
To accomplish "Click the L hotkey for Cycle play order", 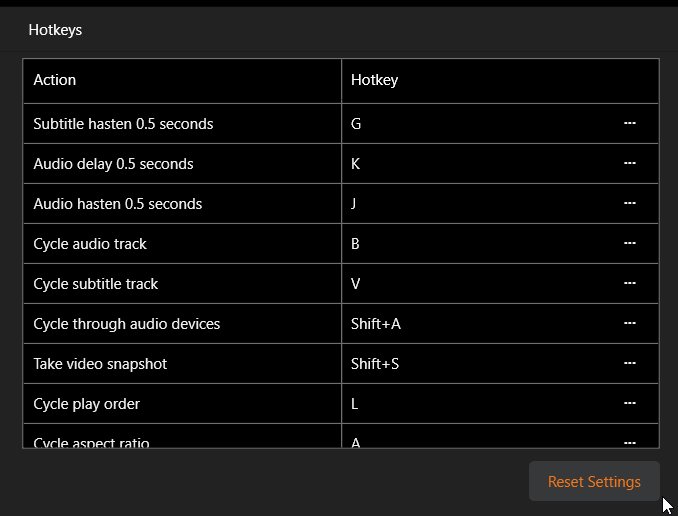I will pyautogui.click(x=355, y=404).
